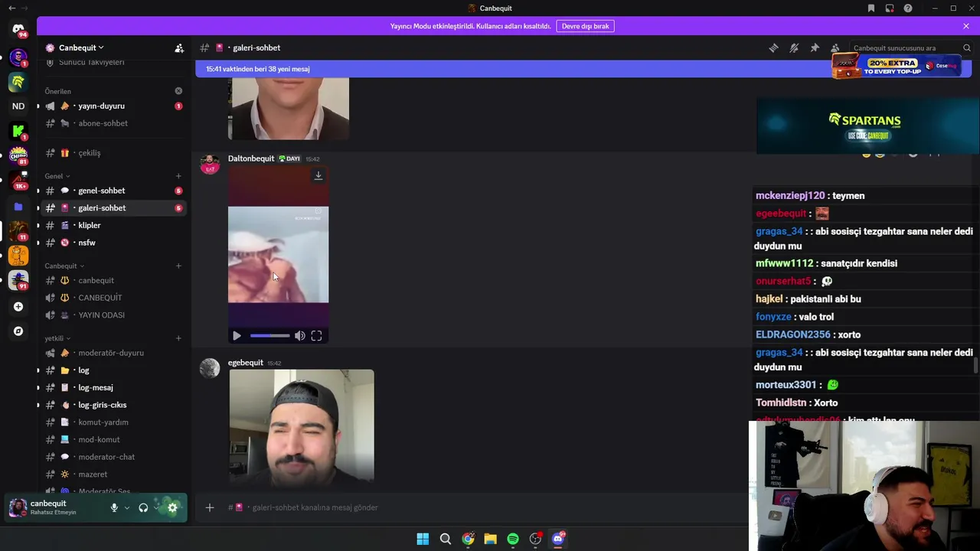Open Spotify from the taskbar

pyautogui.click(x=513, y=539)
